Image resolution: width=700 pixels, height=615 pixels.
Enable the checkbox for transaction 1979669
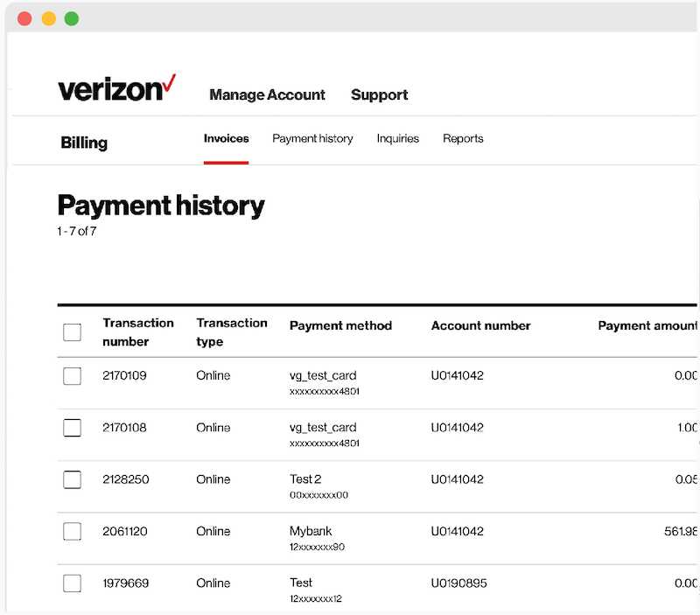[73, 584]
